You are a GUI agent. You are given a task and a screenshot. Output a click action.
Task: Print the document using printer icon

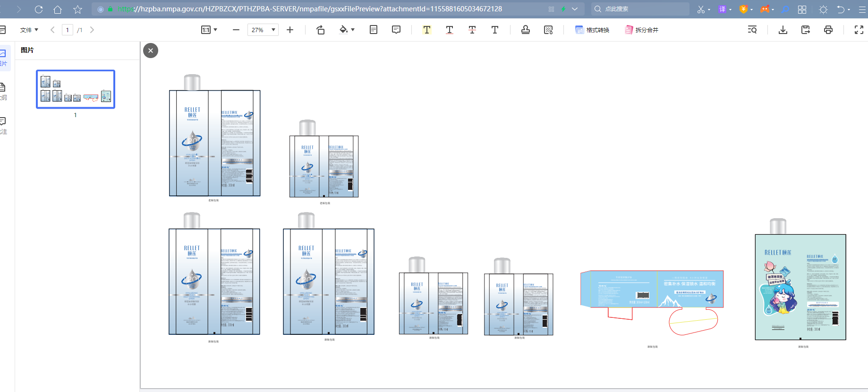coord(828,30)
